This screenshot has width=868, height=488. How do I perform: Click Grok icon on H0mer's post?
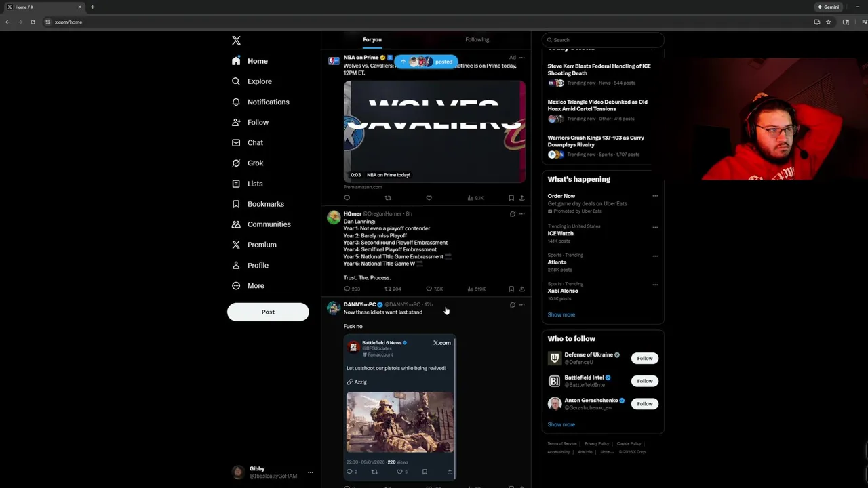(513, 213)
